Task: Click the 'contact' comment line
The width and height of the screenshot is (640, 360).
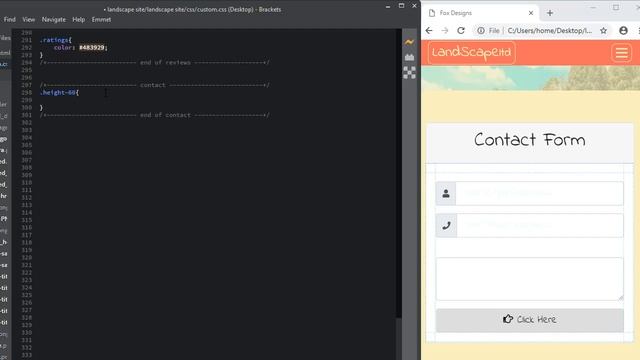Action: [x=155, y=85]
